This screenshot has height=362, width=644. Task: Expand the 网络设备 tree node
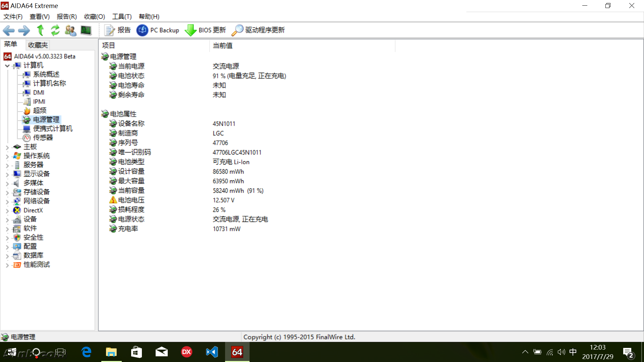click(x=7, y=201)
